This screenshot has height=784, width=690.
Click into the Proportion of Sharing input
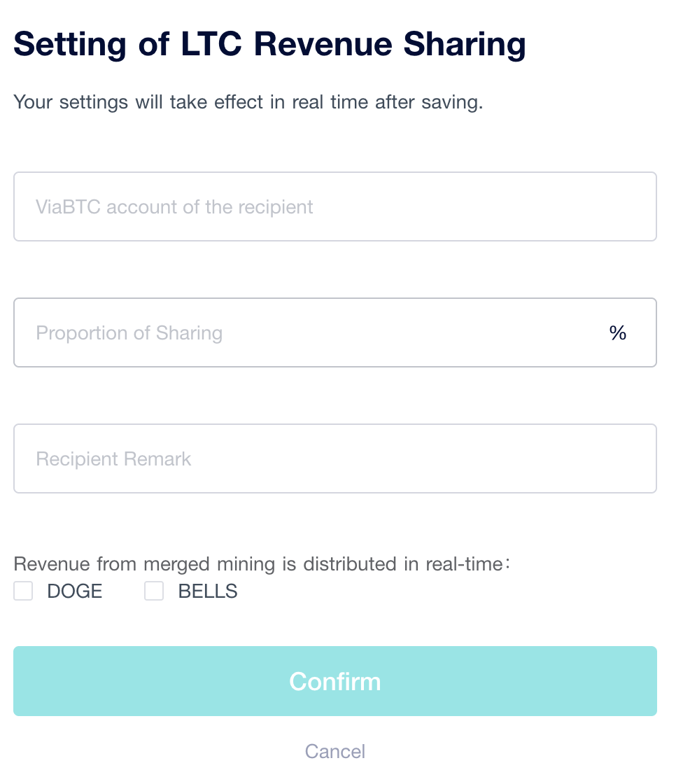coord(335,332)
